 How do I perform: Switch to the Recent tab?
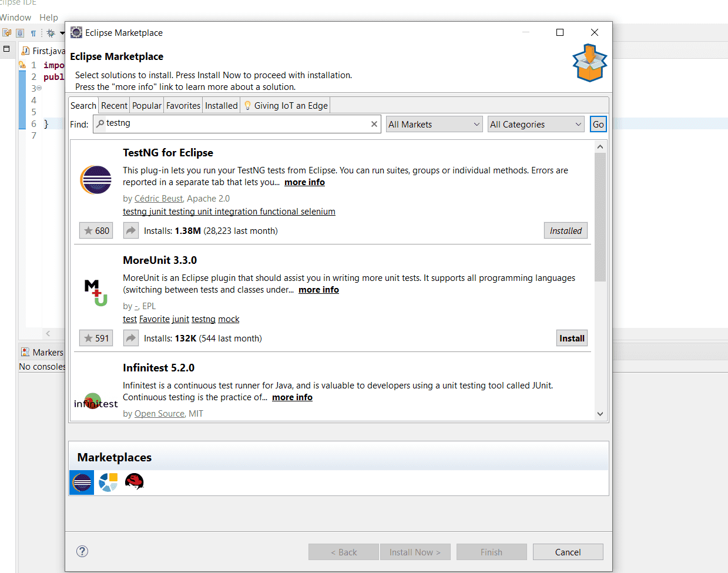coord(114,105)
